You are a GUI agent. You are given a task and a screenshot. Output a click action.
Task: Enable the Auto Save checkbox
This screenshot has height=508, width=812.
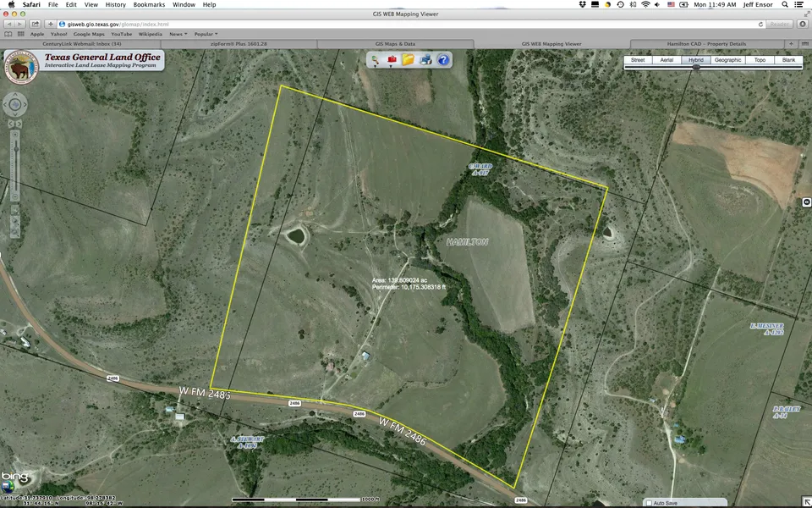649,503
